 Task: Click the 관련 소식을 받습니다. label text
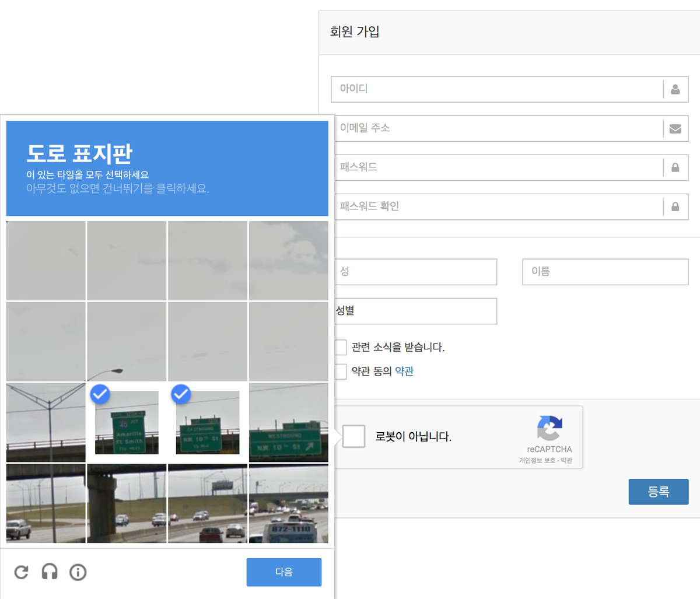(398, 348)
